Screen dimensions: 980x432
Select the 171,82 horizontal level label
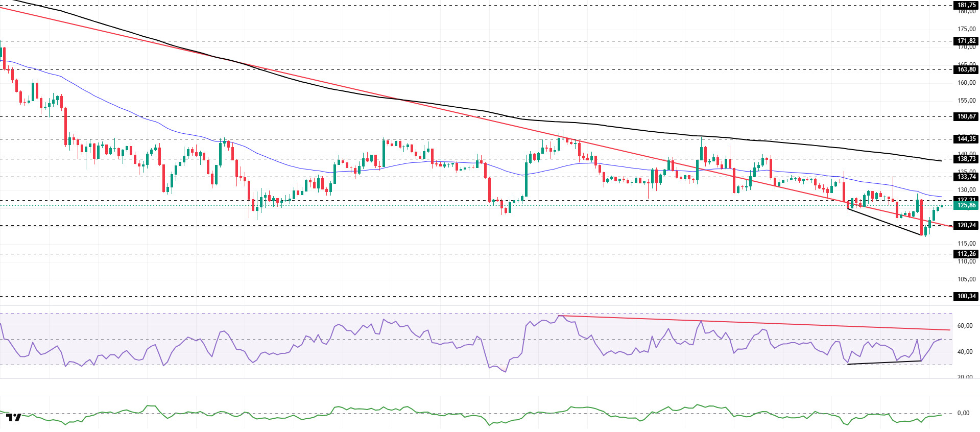(966, 41)
